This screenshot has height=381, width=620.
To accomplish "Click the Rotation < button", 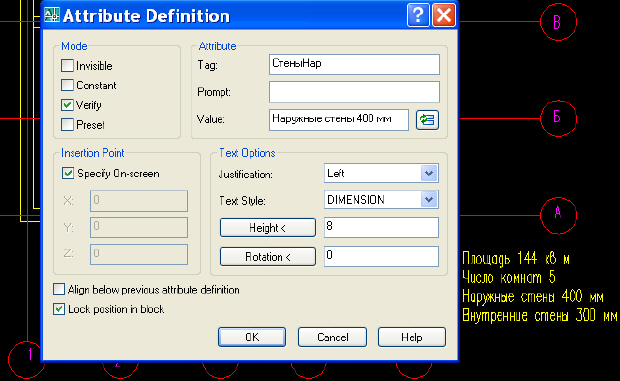I will [268, 257].
